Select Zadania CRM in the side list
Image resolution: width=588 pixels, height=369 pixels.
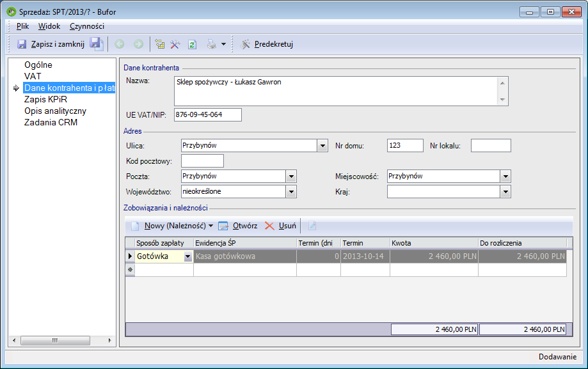[x=51, y=122]
